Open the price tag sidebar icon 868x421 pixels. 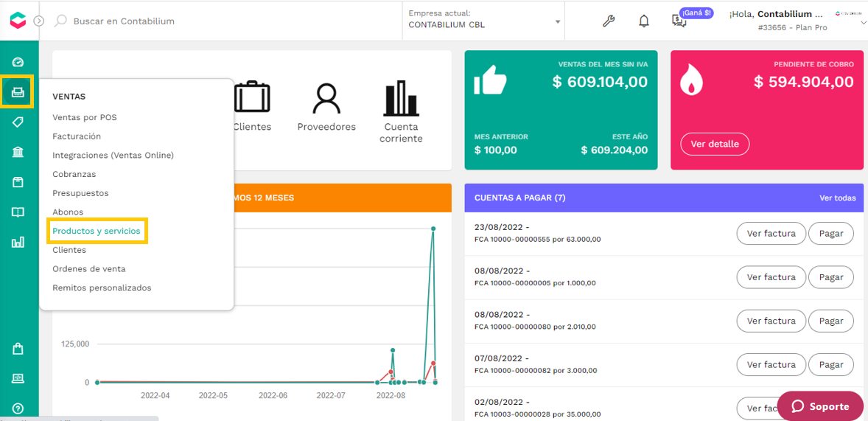pos(18,122)
